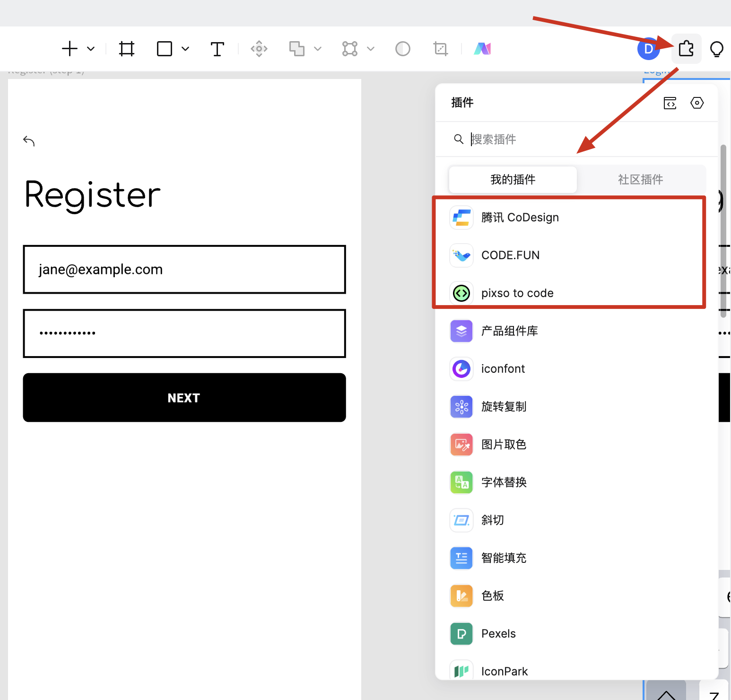731x700 pixels.
Task: Open plugin settings hexagon icon
Action: (x=697, y=103)
